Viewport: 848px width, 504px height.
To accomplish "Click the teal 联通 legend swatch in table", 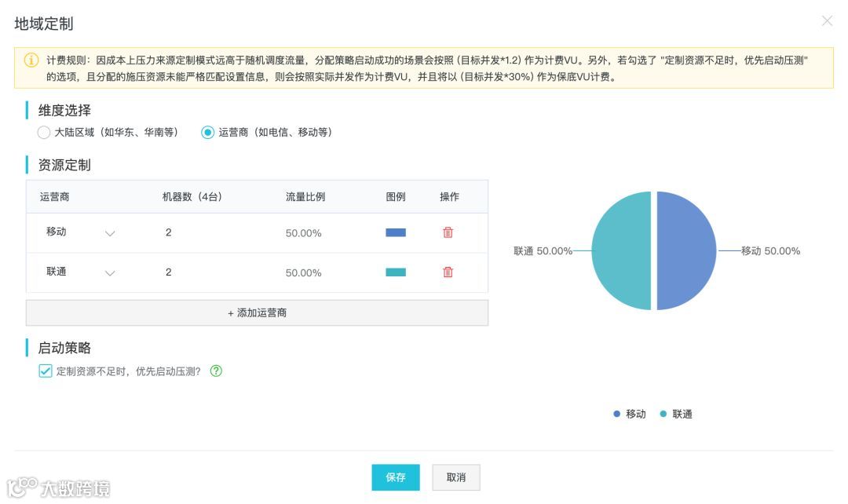I will (395, 272).
